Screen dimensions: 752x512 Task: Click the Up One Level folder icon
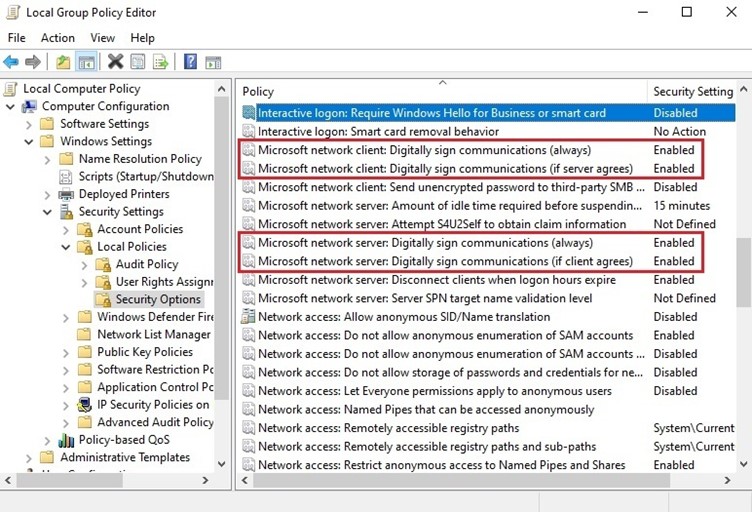pyautogui.click(x=64, y=62)
